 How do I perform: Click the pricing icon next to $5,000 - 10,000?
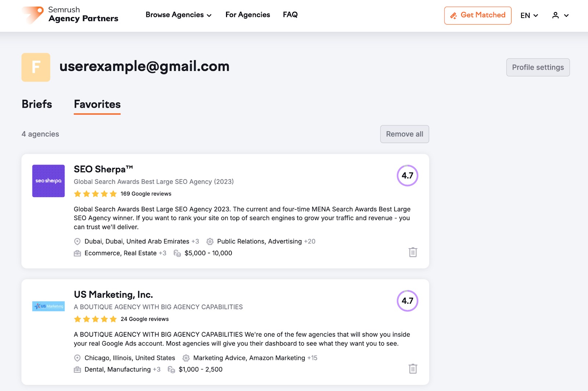[x=177, y=253]
